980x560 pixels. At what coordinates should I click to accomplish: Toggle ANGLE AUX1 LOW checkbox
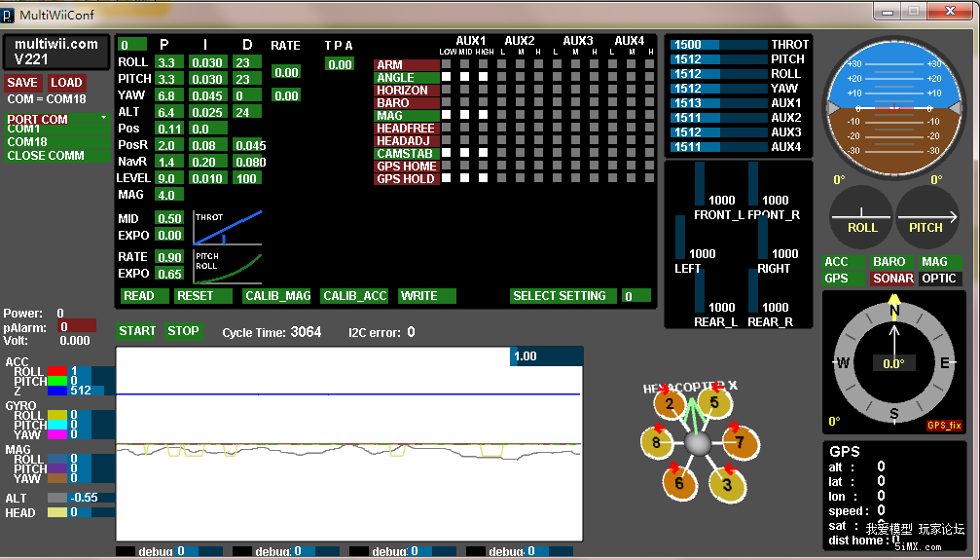[447, 77]
